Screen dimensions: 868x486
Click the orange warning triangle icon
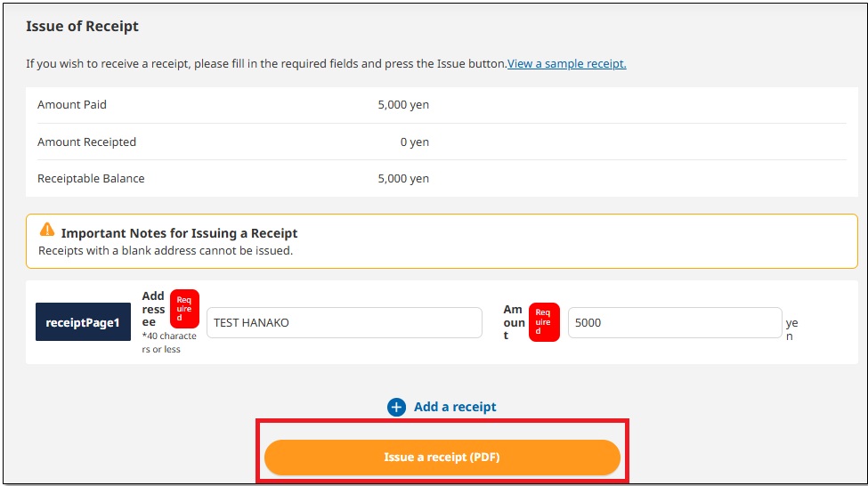coord(47,231)
